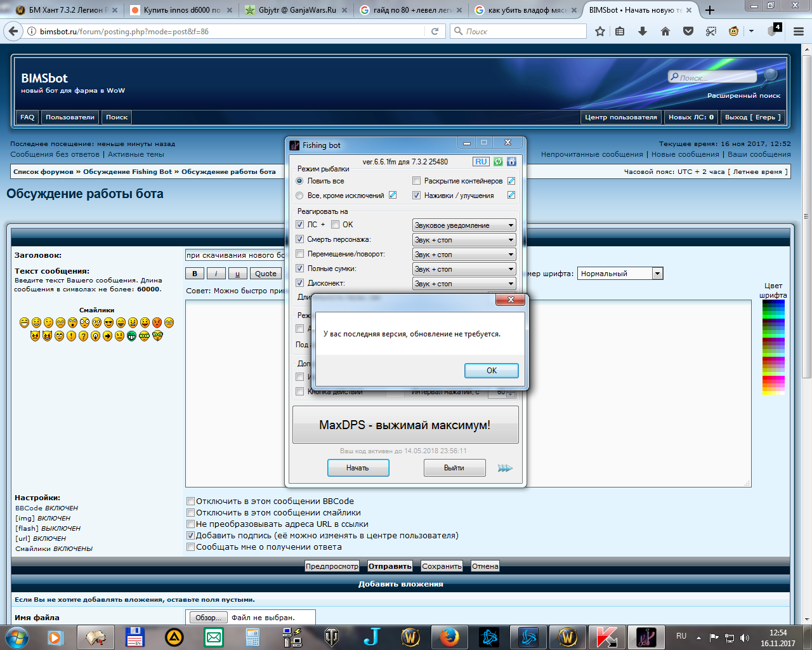Image resolution: width=812 pixels, height=650 pixels.
Task: Edit container opening list with pencil icon
Action: (x=511, y=181)
